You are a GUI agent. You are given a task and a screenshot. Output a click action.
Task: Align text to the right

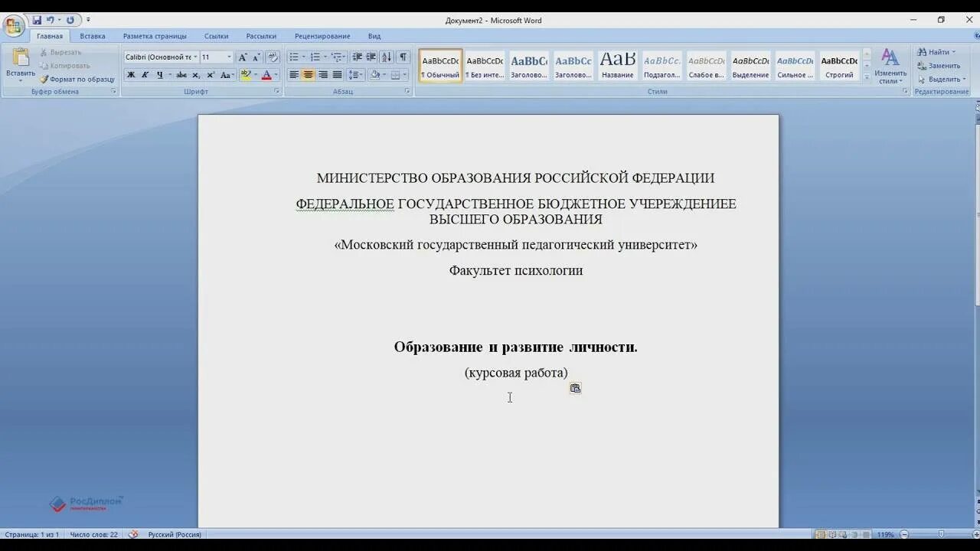(x=322, y=75)
